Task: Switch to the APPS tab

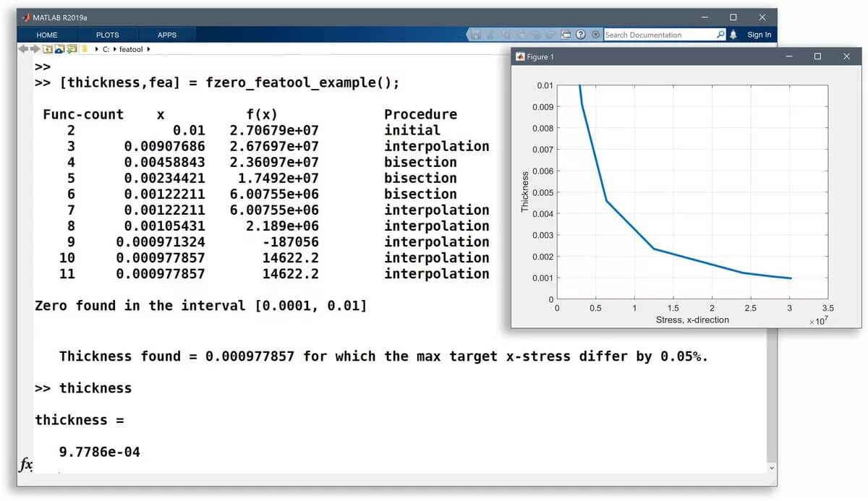Action: (167, 35)
